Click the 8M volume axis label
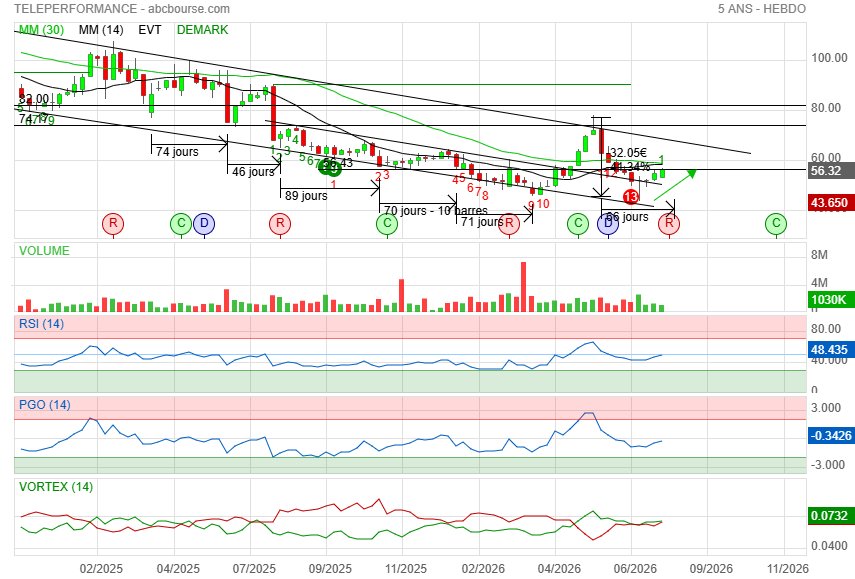Image resolution: width=855 pixels, height=579 pixels. click(819, 255)
